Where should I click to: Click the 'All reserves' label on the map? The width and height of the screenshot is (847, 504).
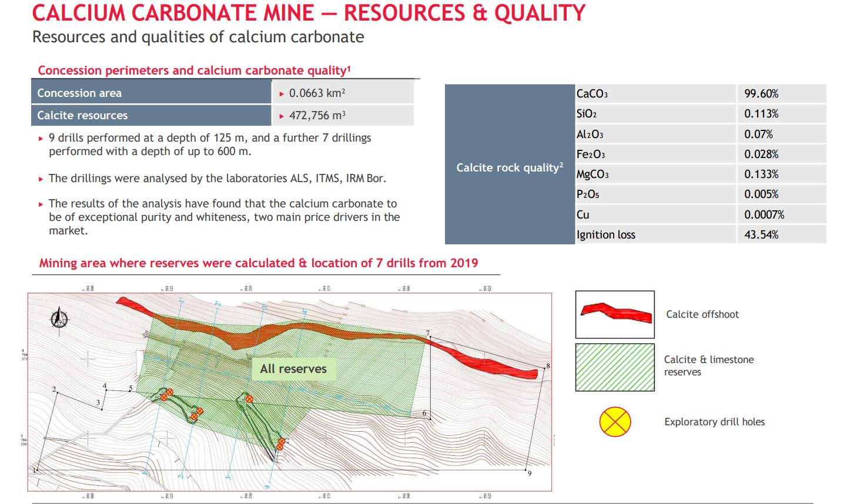pyautogui.click(x=293, y=369)
